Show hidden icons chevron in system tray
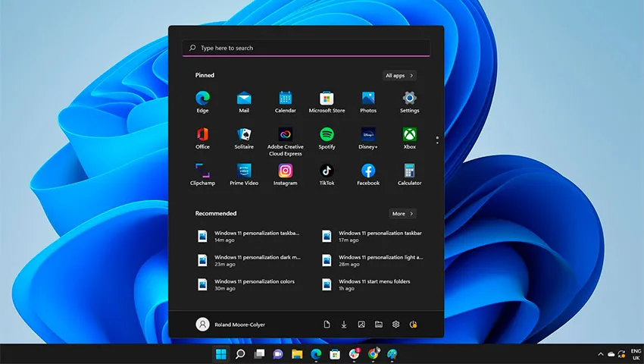644x364 pixels. click(601, 354)
